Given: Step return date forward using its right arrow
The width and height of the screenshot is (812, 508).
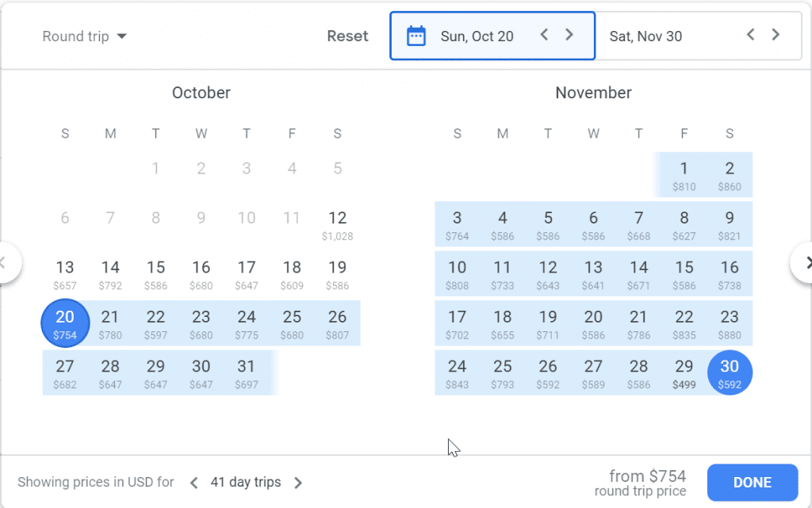Looking at the screenshot, I should pyautogui.click(x=776, y=35).
